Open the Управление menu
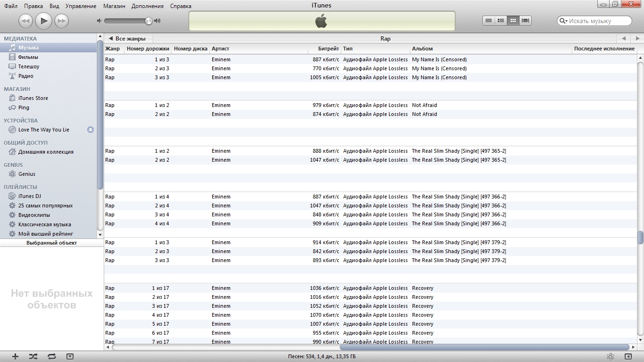The height and width of the screenshot is (362, 644). (81, 6)
